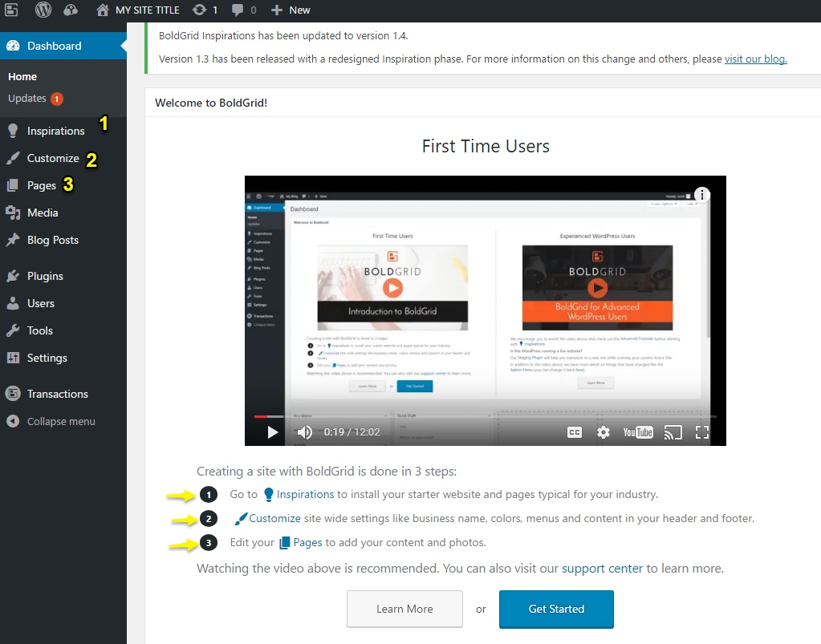This screenshot has width=821, height=644.
Task: Click the Welcome to BoldGrid! panel header
Action: (482, 103)
